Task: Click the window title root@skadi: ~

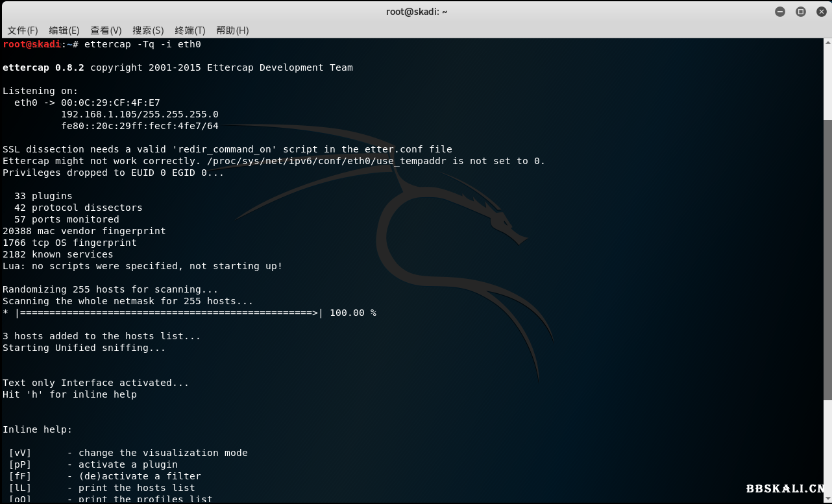Action: pos(416,12)
